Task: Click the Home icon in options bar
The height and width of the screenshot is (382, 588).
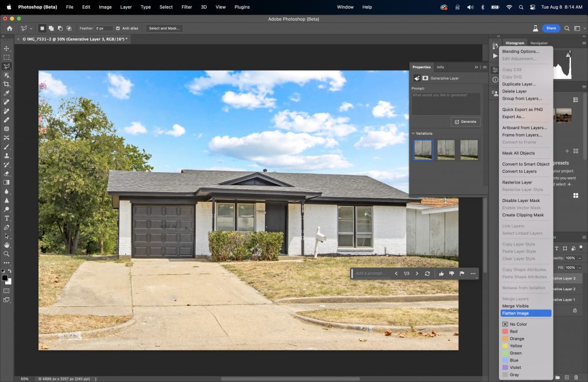Action: click(9, 28)
